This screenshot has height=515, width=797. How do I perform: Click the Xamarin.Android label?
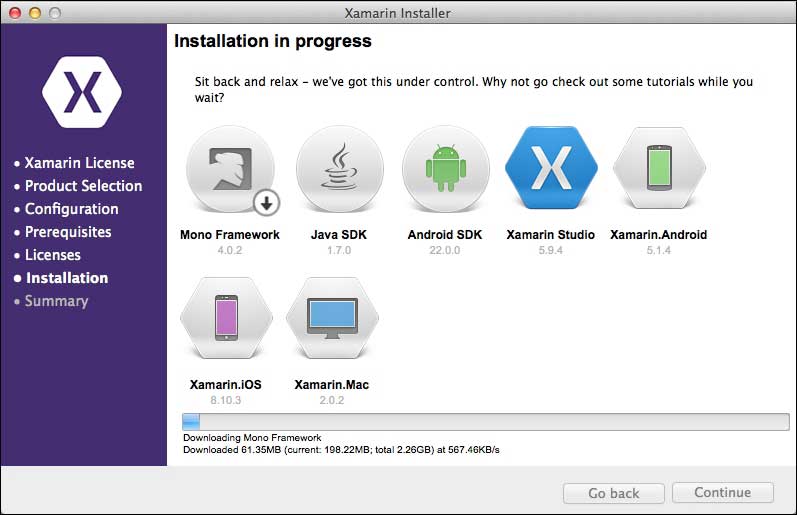[x=659, y=235]
